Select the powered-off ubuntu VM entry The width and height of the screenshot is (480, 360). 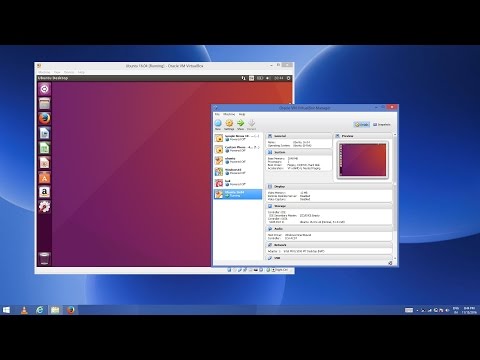[x=238, y=160]
